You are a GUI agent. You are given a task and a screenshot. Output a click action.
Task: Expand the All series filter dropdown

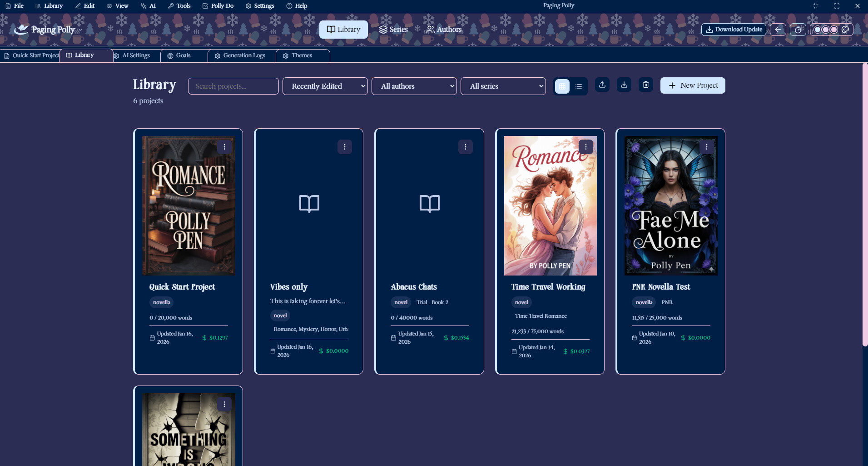point(503,86)
